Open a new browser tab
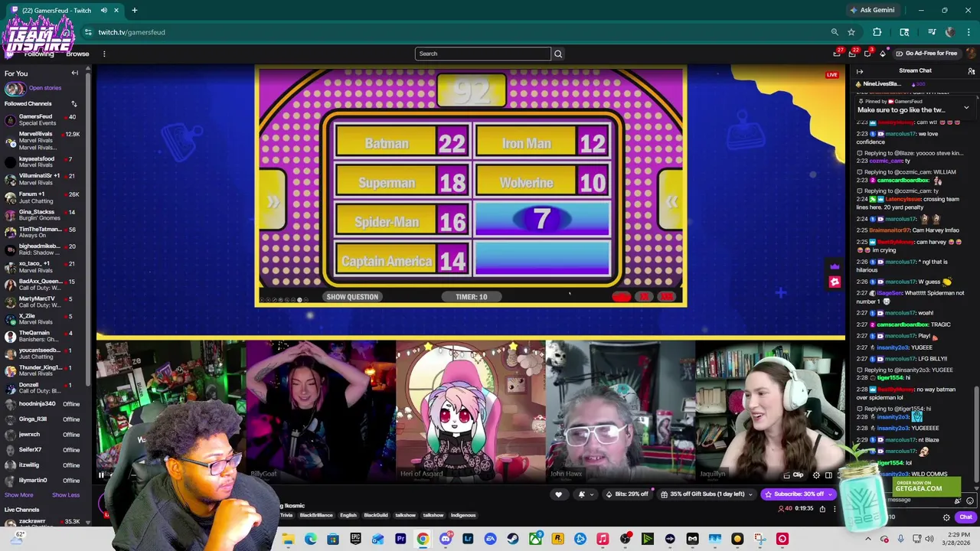This screenshot has width=980, height=551. pyautogui.click(x=135, y=11)
